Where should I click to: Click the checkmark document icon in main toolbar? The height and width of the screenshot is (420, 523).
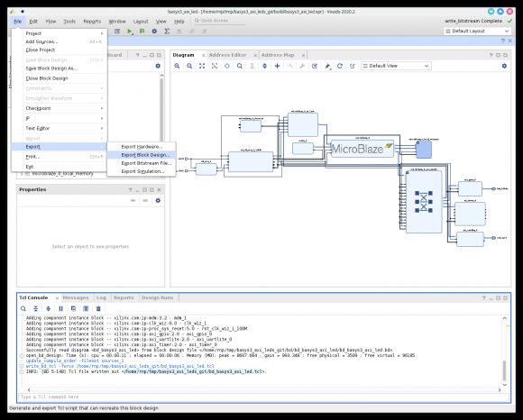(x=117, y=31)
